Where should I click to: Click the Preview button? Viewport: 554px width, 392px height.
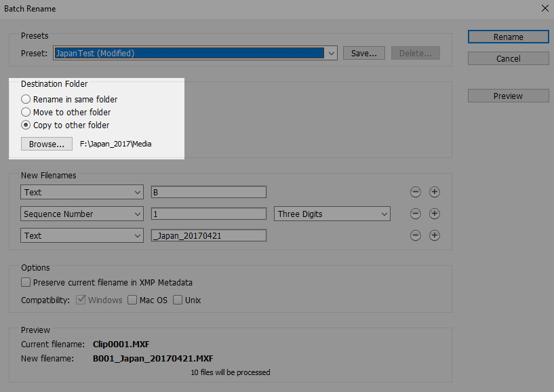click(x=508, y=96)
